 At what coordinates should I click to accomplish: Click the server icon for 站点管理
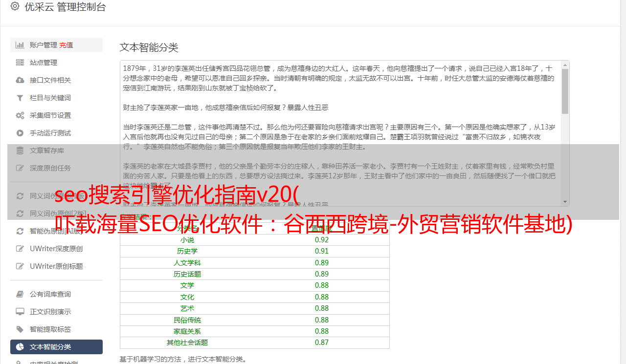[x=20, y=63]
